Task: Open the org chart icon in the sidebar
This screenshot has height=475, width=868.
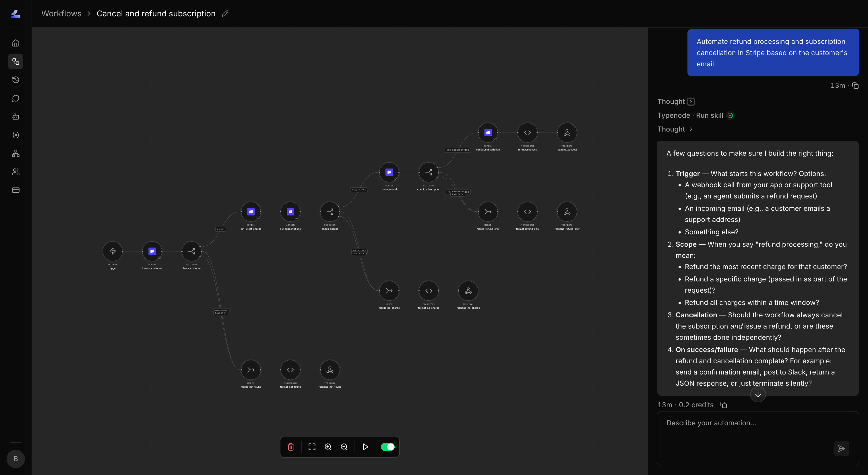Action: (x=16, y=153)
